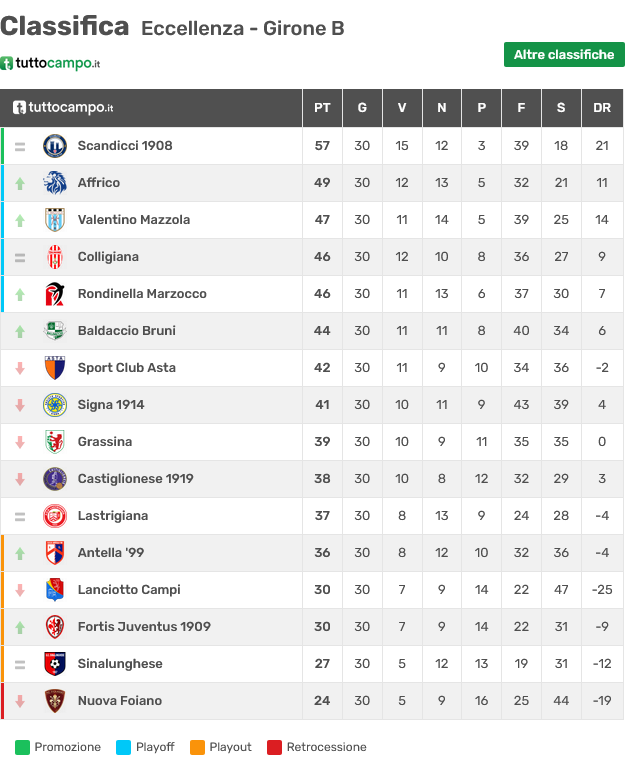
Task: Click the green up arrow beside Affrico
Action: (x=20, y=183)
